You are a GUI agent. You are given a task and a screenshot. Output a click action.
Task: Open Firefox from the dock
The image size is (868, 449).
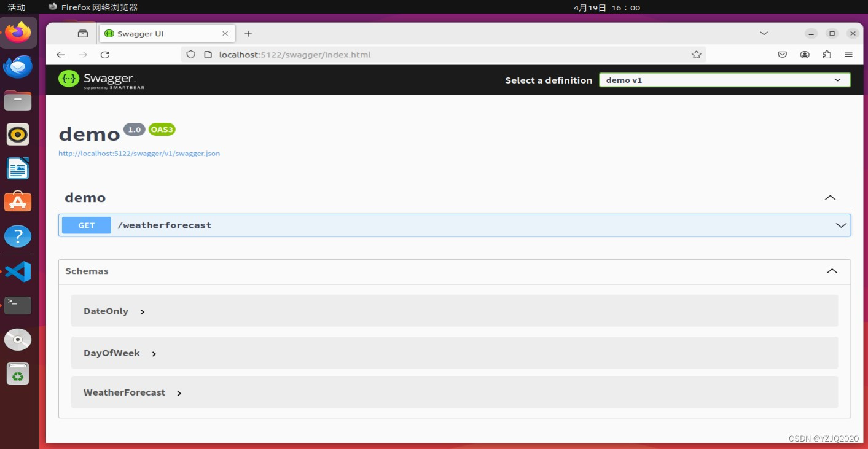[x=18, y=32]
